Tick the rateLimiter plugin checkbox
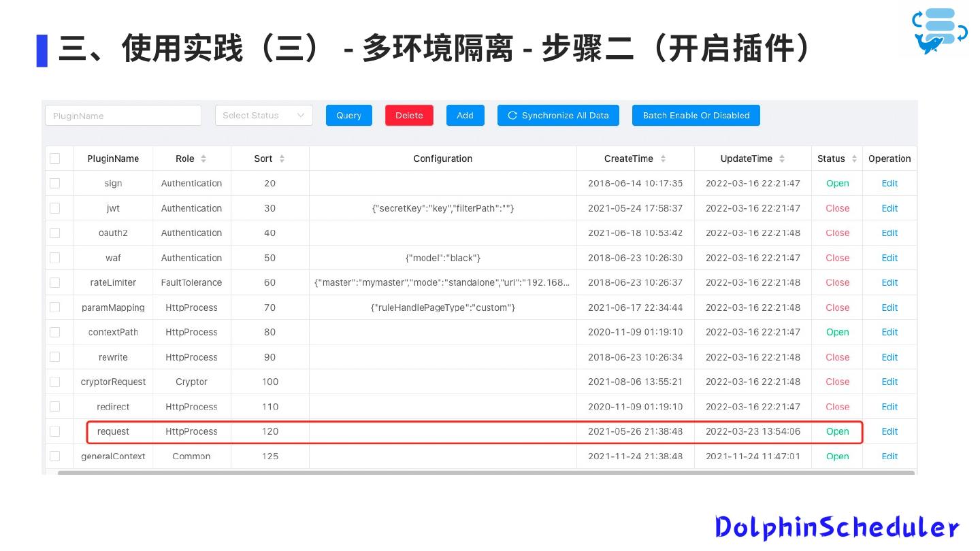 55,282
